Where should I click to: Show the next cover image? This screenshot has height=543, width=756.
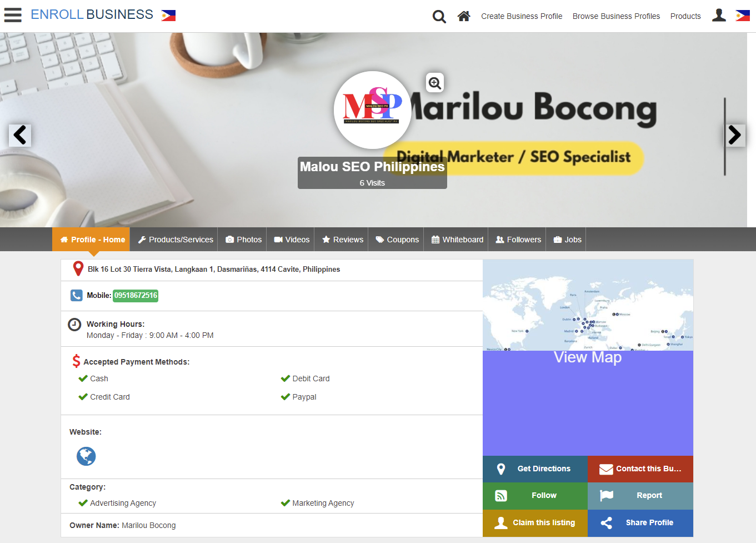point(734,135)
